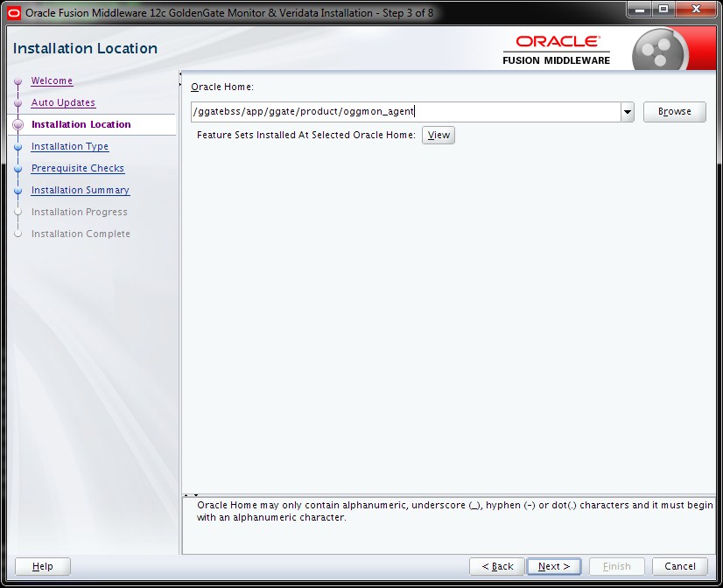Viewport: 723px width, 588px height.
Task: Click the Installation Summary step bullet icon
Action: click(18, 191)
